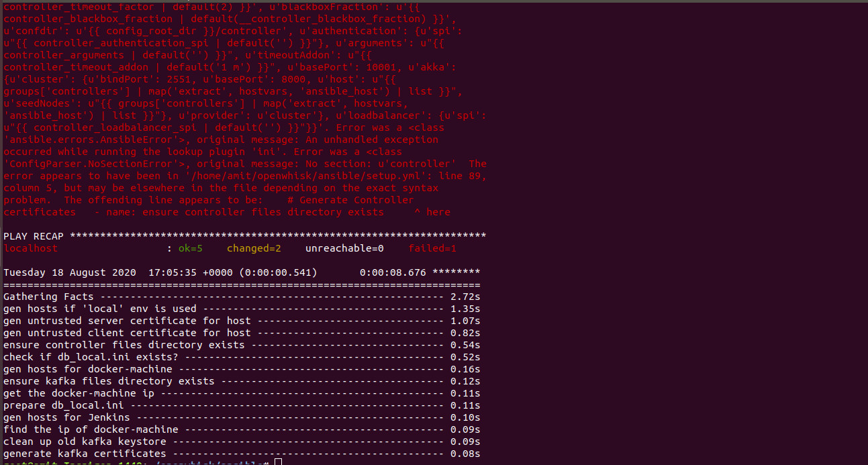This screenshot has height=465, width=868.
Task: Click the 'Gathering Facts' timing row
Action: click(x=242, y=297)
